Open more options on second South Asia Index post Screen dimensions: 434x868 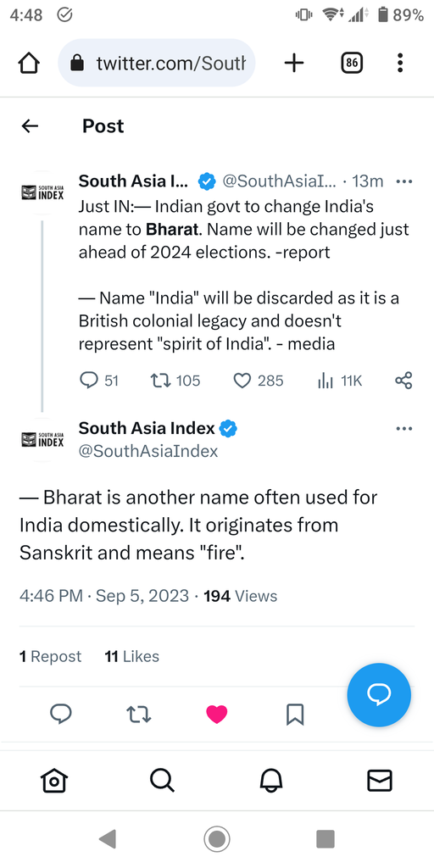(x=404, y=428)
